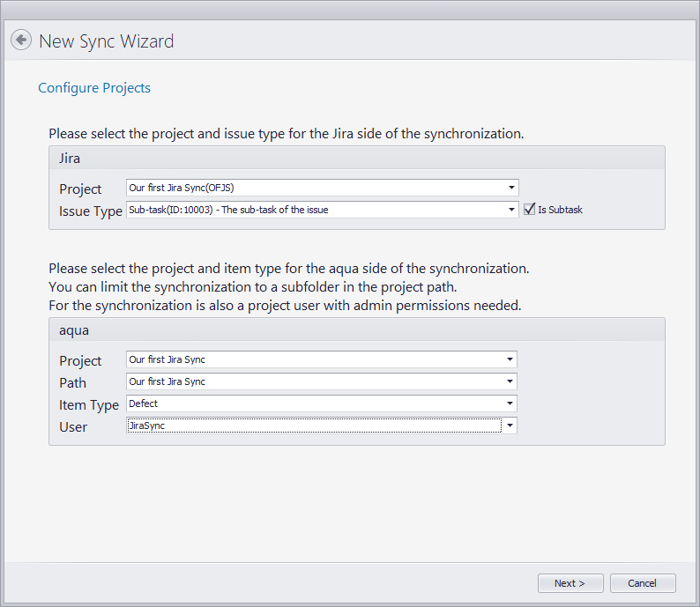
Task: Click the 'Defect' item type field
Action: pos(144,403)
